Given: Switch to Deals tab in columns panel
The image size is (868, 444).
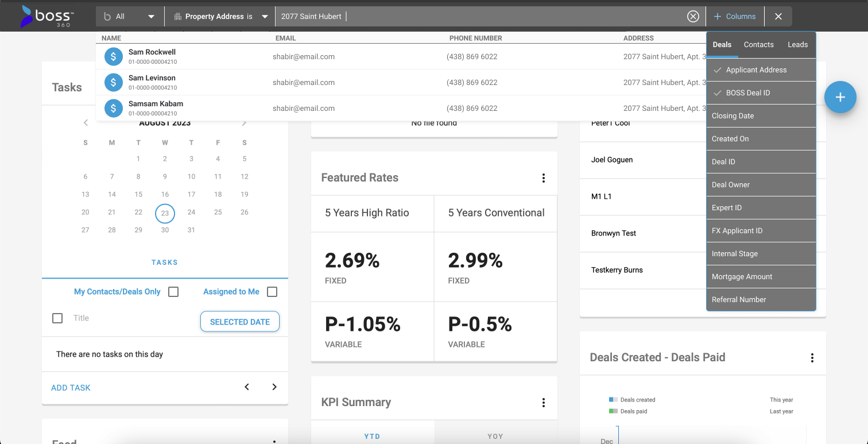Looking at the screenshot, I should [722, 44].
